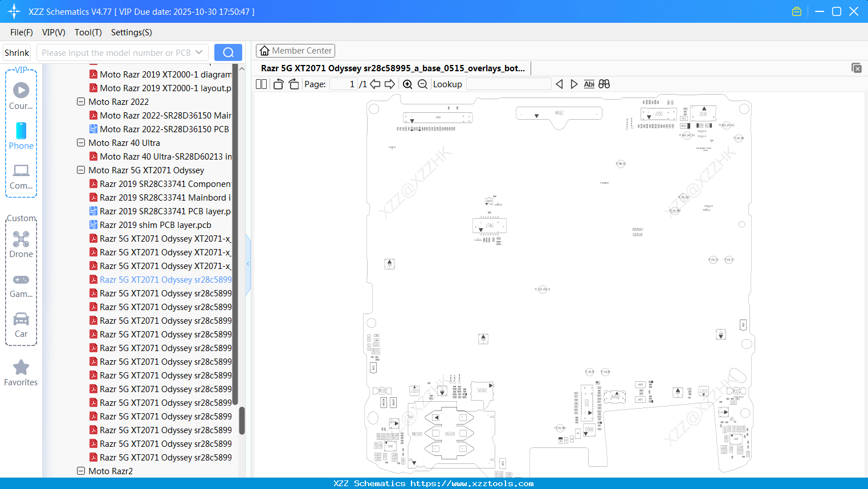Select the Moto Razr2 folder label
868x489 pixels.
tap(111, 471)
